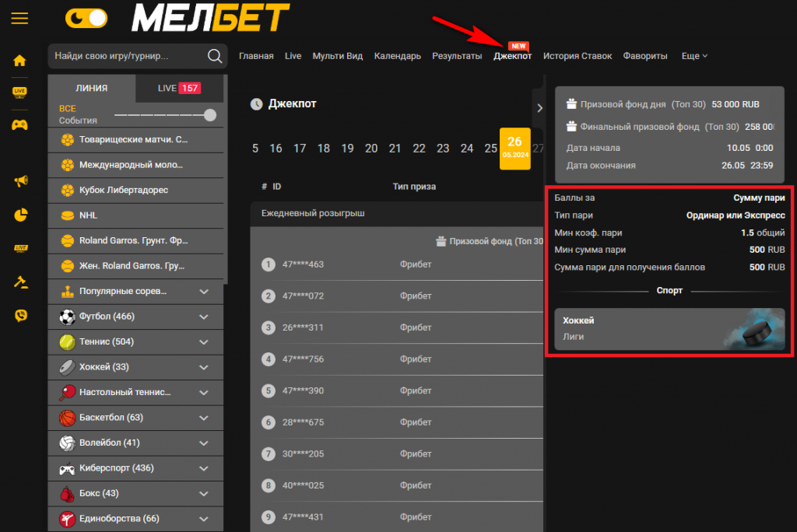Open the megaphone promotions icon
797x532 pixels.
click(x=21, y=181)
